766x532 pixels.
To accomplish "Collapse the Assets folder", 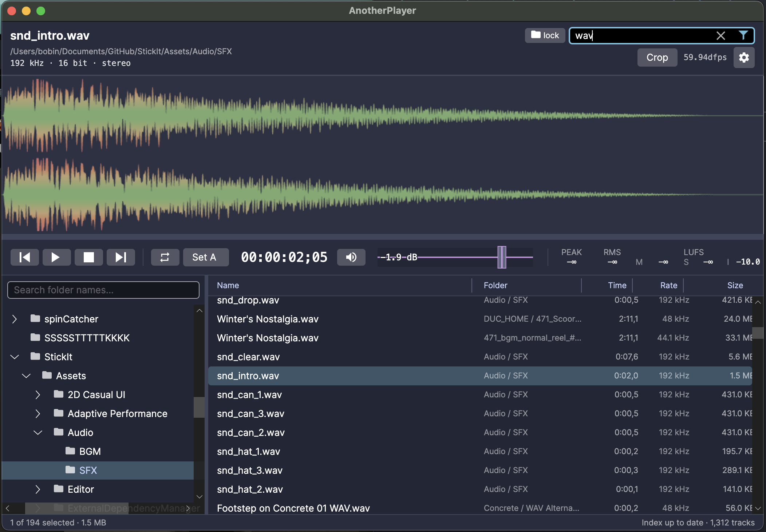I will click(26, 376).
